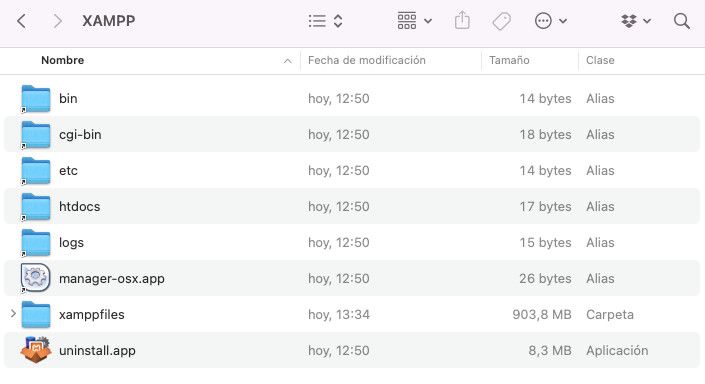Viewport: 705px width, 384px height.
Task: Click the 15 bytes size value
Action: [x=545, y=242]
